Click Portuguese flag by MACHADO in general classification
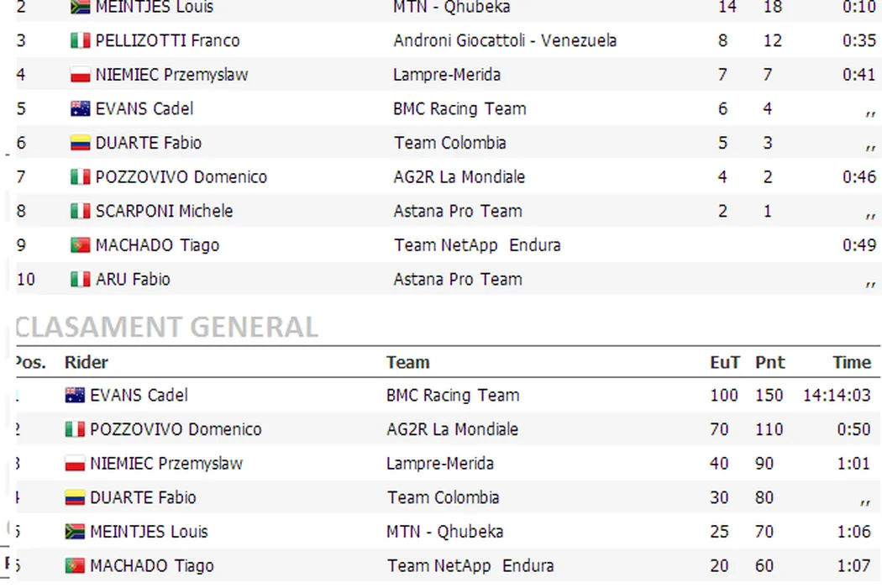This screenshot has width=882, height=588. [x=75, y=566]
